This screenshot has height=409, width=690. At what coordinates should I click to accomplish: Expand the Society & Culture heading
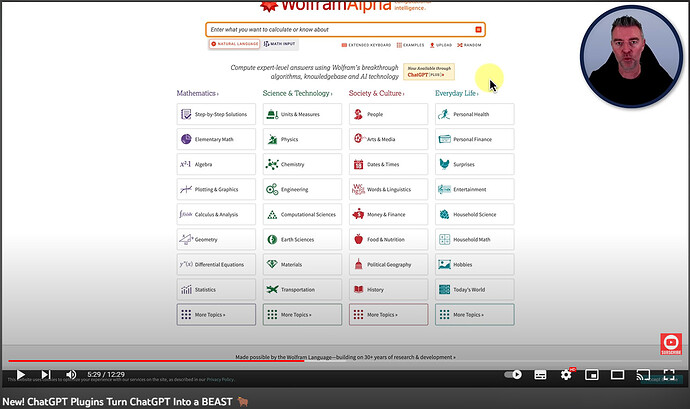point(376,93)
